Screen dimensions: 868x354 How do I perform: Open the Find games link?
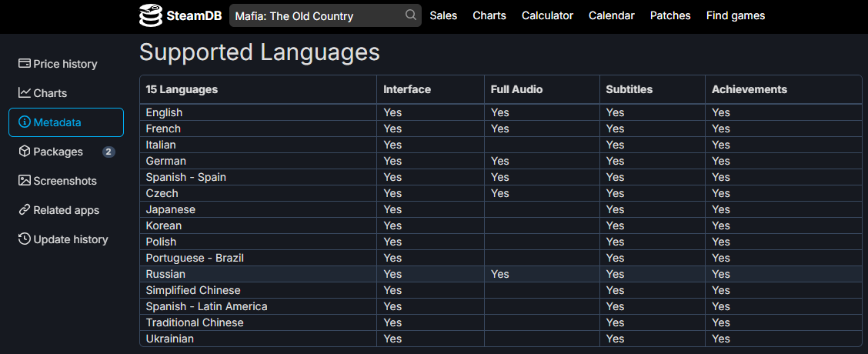(x=736, y=15)
